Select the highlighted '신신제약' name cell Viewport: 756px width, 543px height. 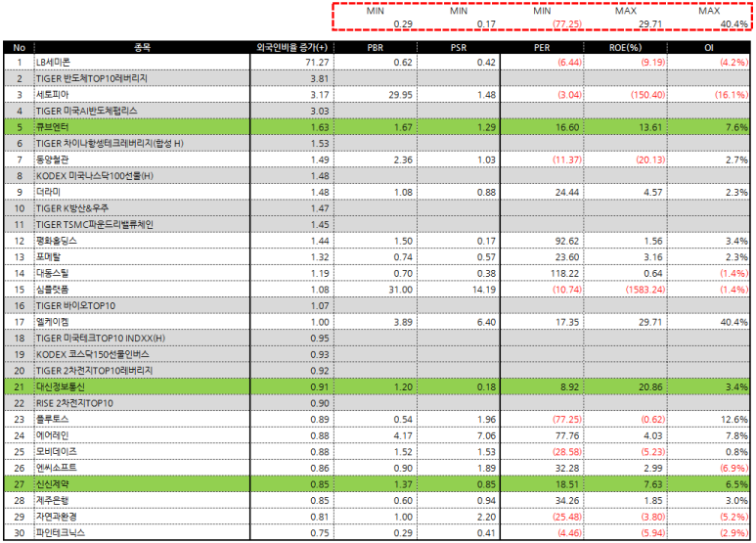pos(53,484)
